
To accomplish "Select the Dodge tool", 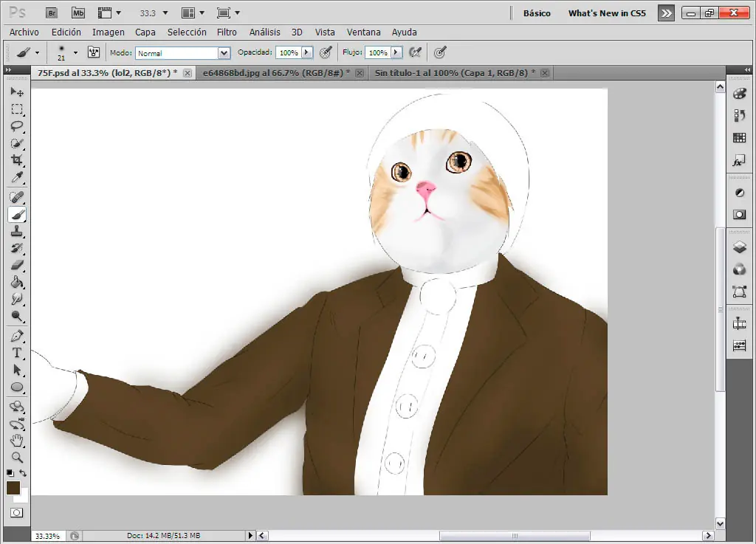I will coord(17,316).
